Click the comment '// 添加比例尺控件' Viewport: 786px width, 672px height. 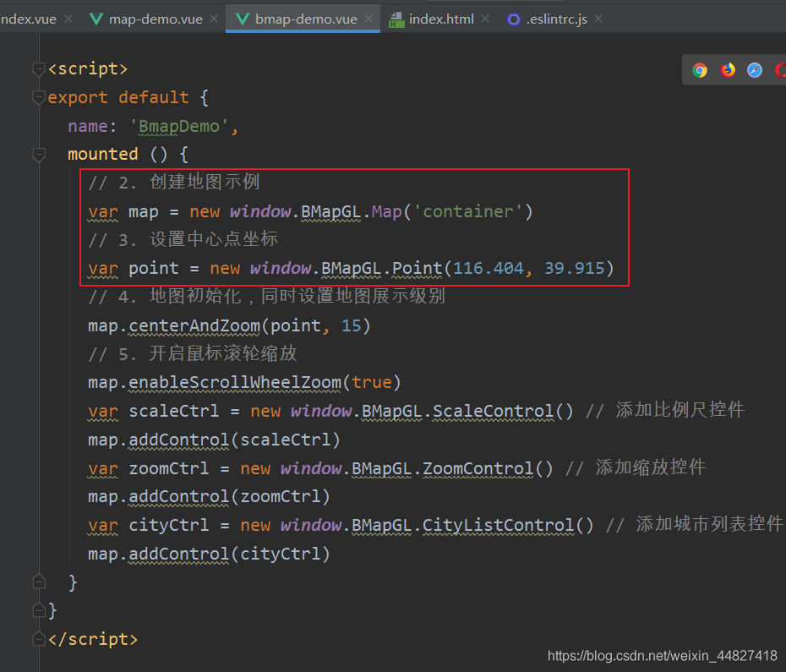[x=665, y=410]
